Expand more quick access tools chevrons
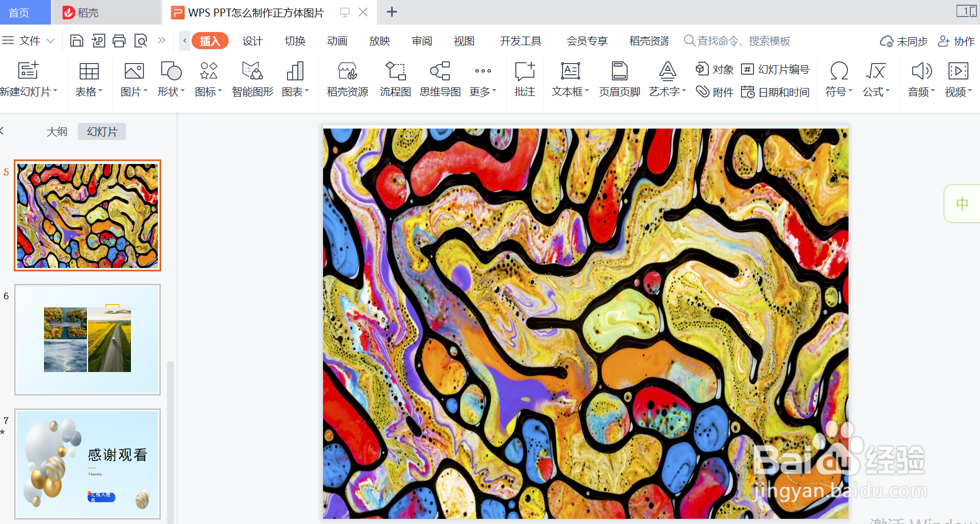 [x=162, y=41]
